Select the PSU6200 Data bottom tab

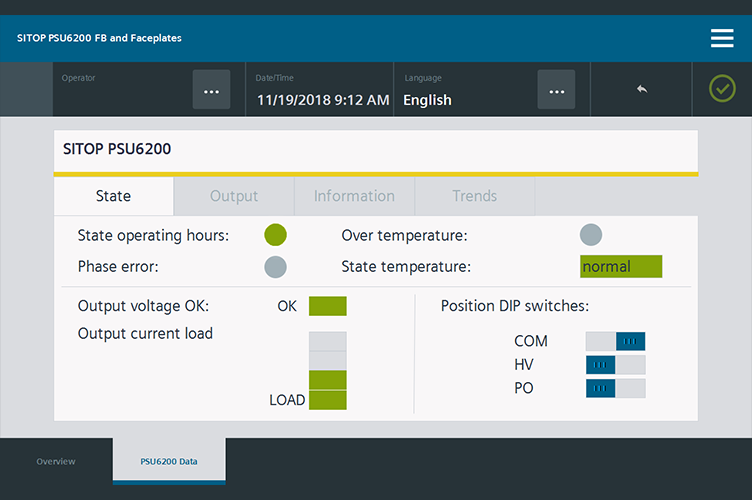169,461
